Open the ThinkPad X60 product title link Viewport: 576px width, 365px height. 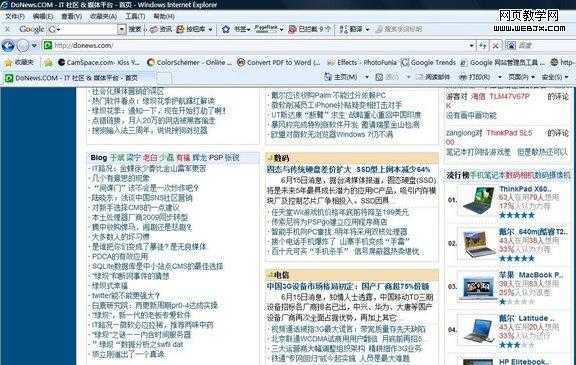[525, 189]
